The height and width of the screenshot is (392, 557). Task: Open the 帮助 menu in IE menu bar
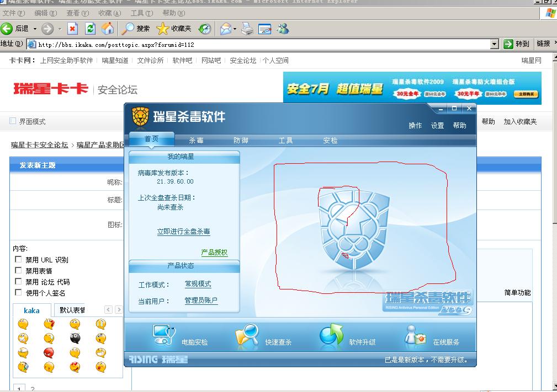(x=174, y=13)
